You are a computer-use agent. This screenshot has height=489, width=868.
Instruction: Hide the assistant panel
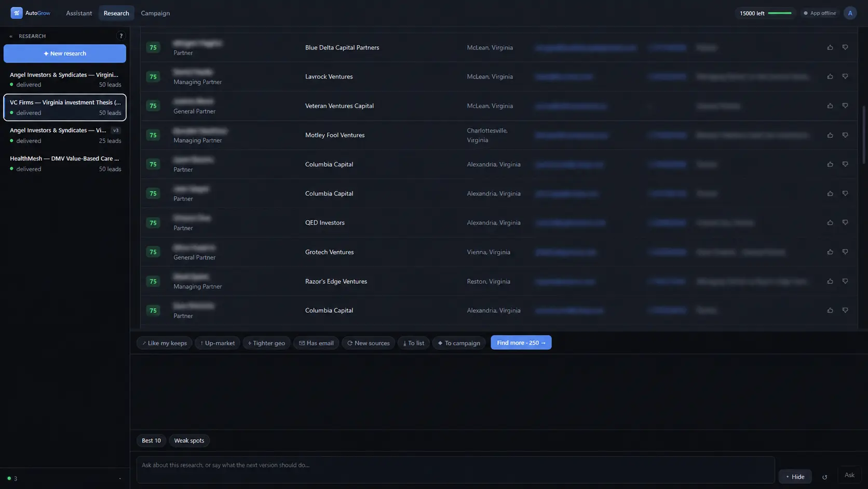[795, 477]
